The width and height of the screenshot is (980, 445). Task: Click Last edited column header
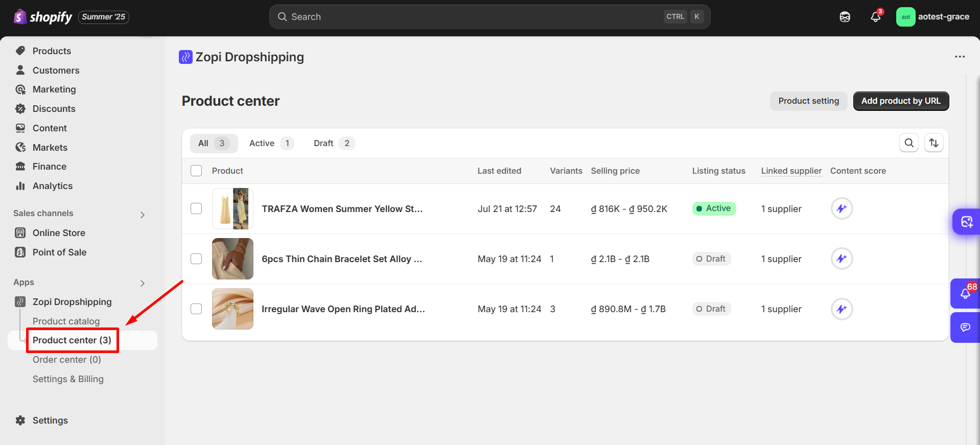(499, 171)
